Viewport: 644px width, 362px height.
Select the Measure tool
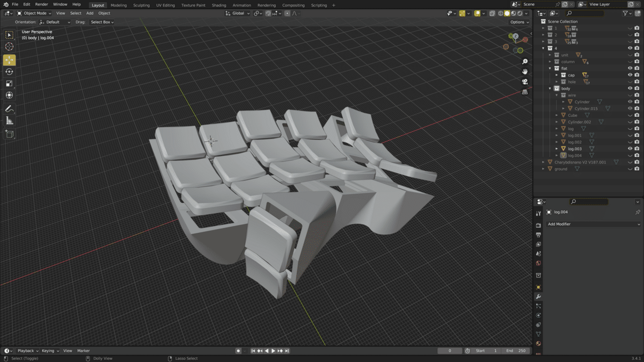click(x=10, y=121)
